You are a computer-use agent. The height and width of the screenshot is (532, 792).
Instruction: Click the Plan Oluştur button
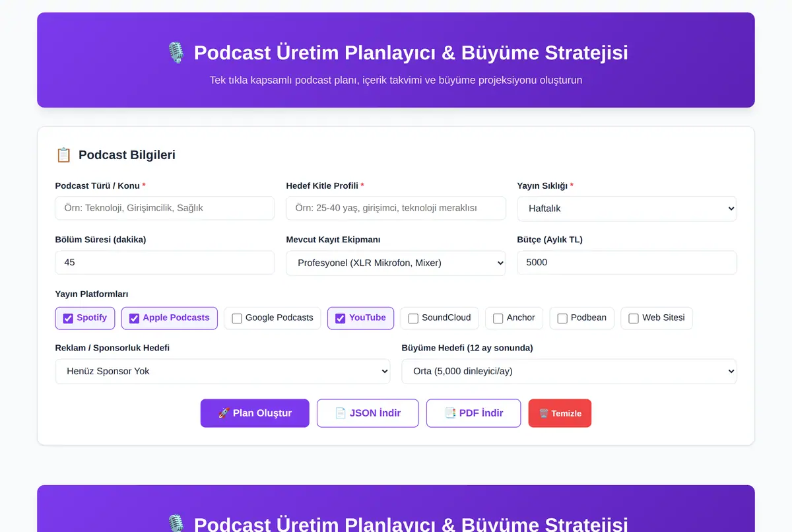click(x=255, y=413)
